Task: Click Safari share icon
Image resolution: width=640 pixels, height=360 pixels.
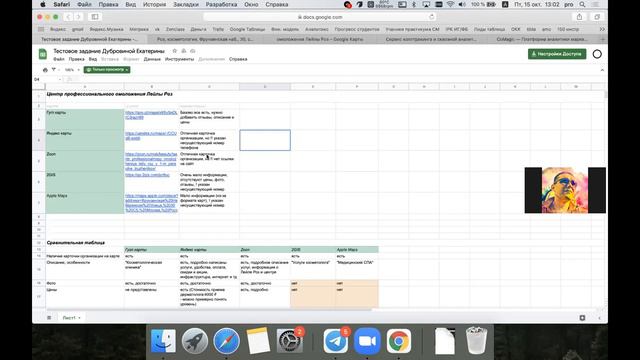Action: [579, 17]
